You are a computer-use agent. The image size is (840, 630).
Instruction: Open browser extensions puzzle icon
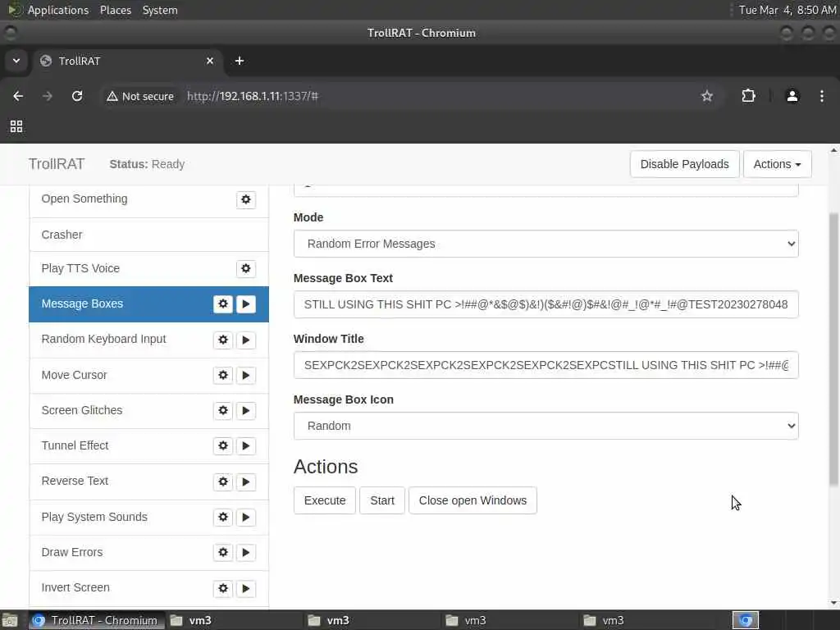748,96
